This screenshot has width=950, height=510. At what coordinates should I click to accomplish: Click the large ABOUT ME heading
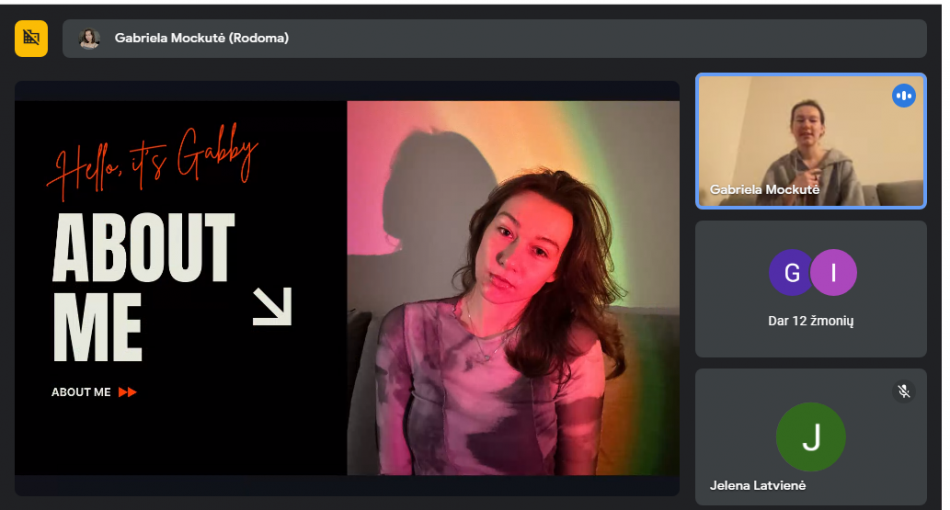(144, 286)
